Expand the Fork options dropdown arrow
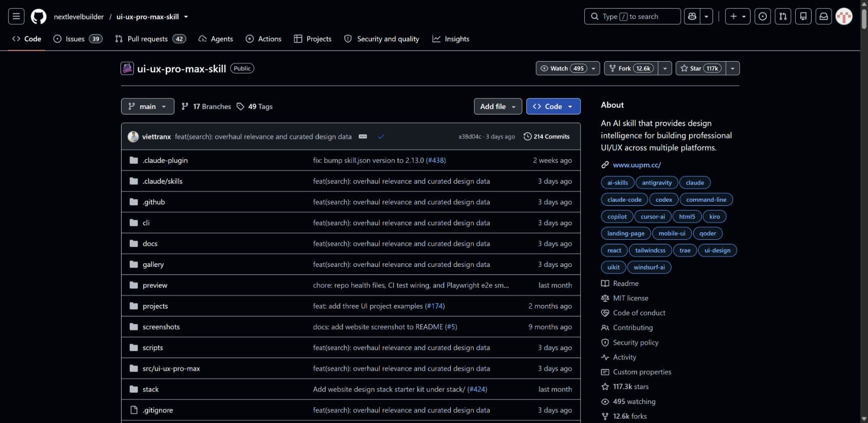Viewport: 868px width, 423px height. 665,68
